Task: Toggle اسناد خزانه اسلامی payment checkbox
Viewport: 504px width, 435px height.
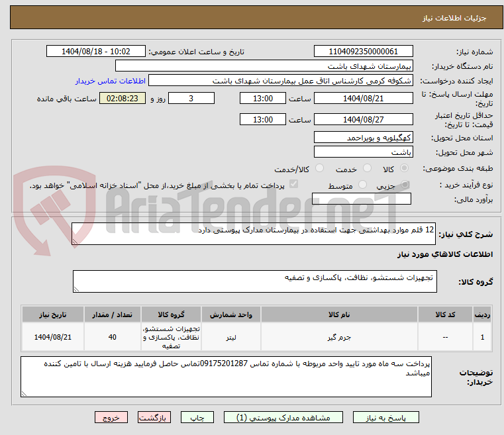Action: (x=293, y=184)
